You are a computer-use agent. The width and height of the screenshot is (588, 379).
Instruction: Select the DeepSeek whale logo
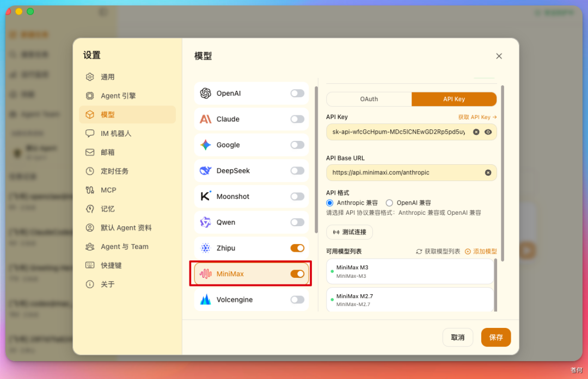click(x=205, y=171)
